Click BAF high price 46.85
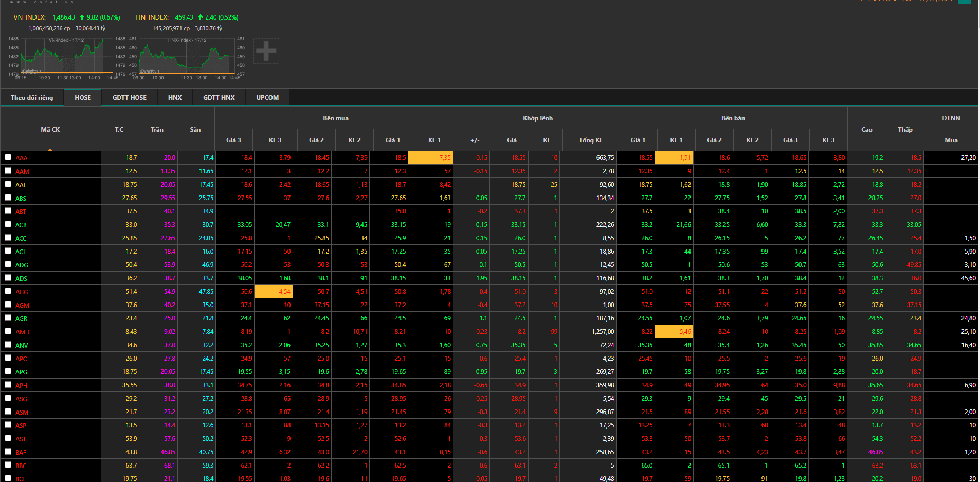 [876, 452]
